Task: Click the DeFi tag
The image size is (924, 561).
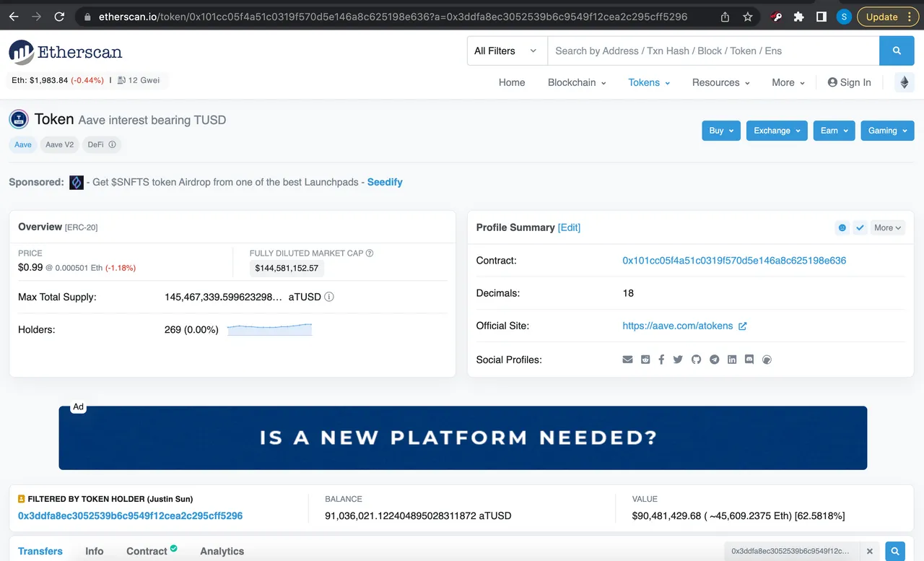Action: tap(101, 144)
